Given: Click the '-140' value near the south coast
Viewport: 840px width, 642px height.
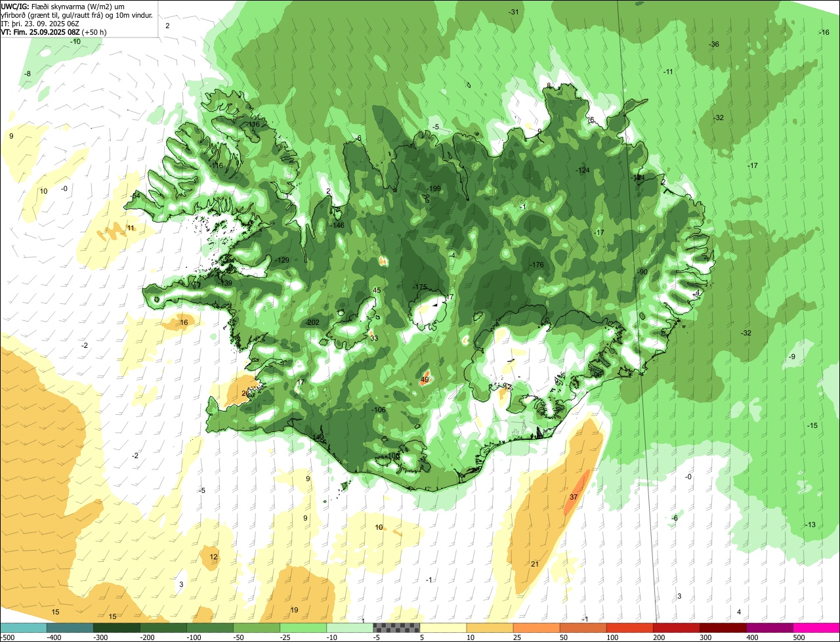Looking at the screenshot, I should pyautogui.click(x=318, y=437).
